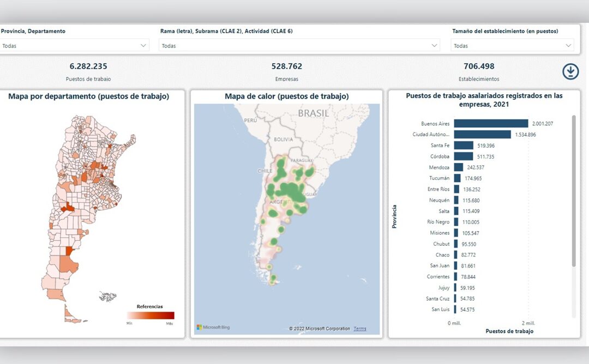Click the 1.534.896 value label
Screen dimensions: 589x364
click(x=525, y=135)
